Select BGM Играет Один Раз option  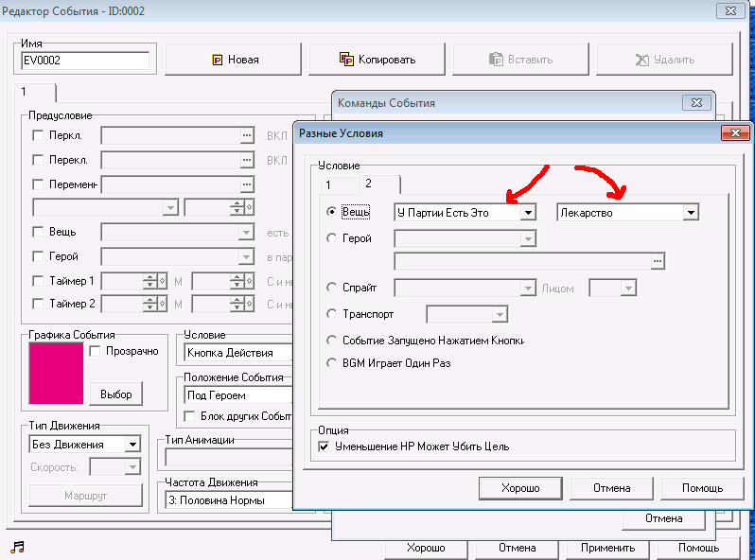pyautogui.click(x=331, y=363)
